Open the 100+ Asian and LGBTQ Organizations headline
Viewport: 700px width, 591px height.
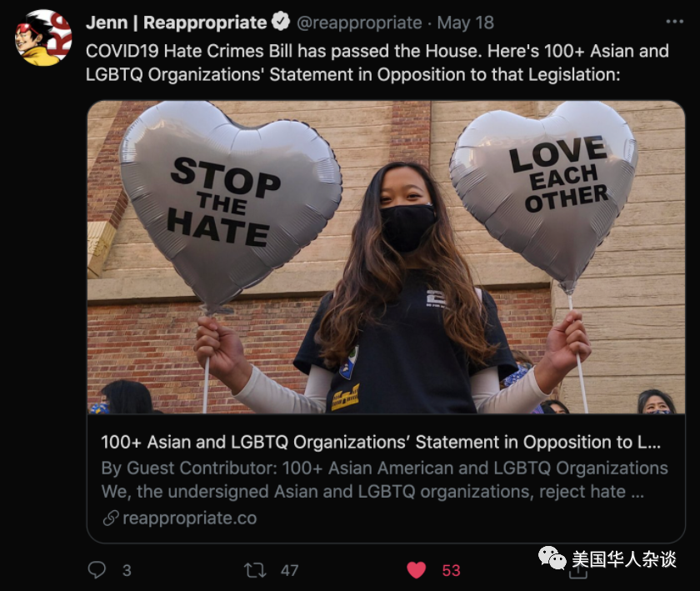coord(381,442)
